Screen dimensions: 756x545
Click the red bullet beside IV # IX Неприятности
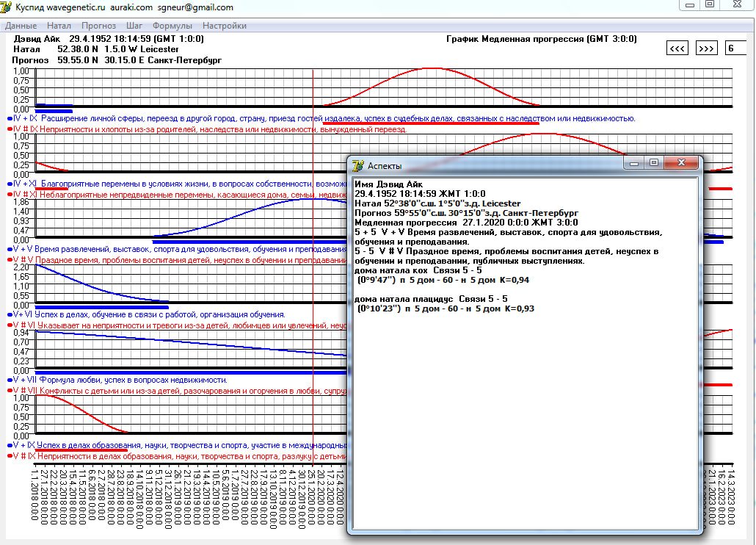[10, 129]
